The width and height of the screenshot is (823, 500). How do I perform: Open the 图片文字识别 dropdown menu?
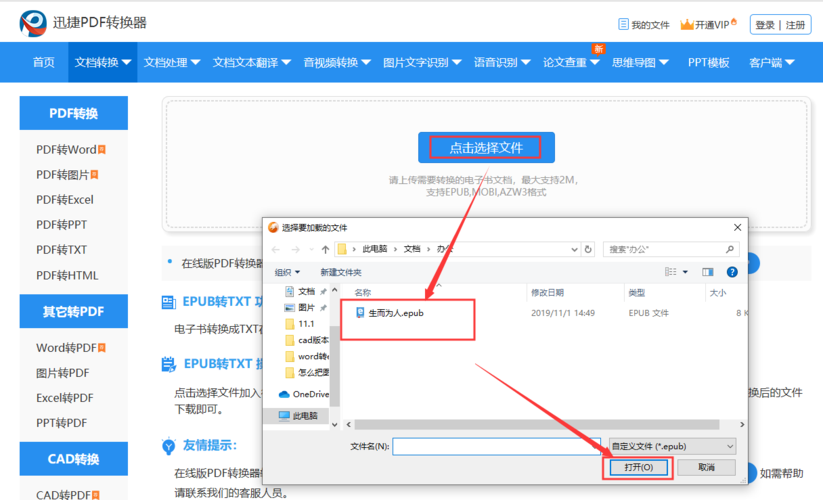pos(422,62)
